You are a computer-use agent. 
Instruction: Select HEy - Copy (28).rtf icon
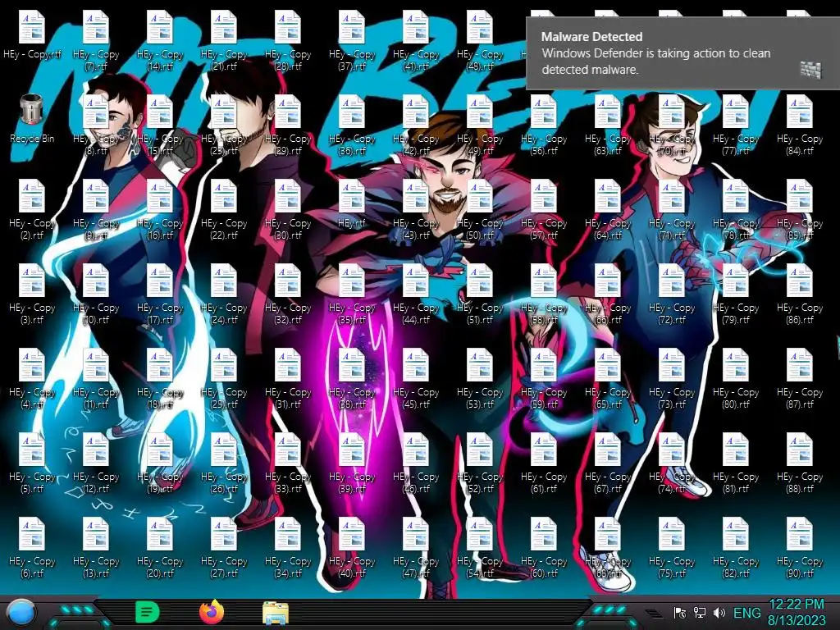288,27
